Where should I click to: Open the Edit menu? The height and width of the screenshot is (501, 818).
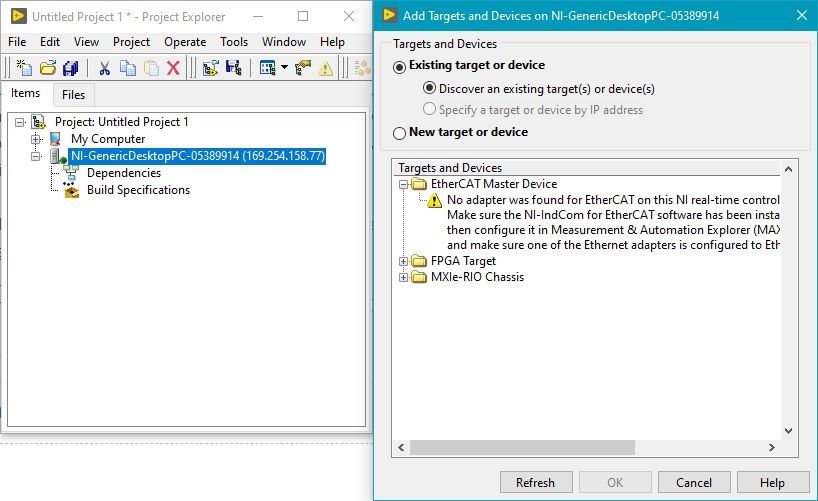pyautogui.click(x=50, y=42)
